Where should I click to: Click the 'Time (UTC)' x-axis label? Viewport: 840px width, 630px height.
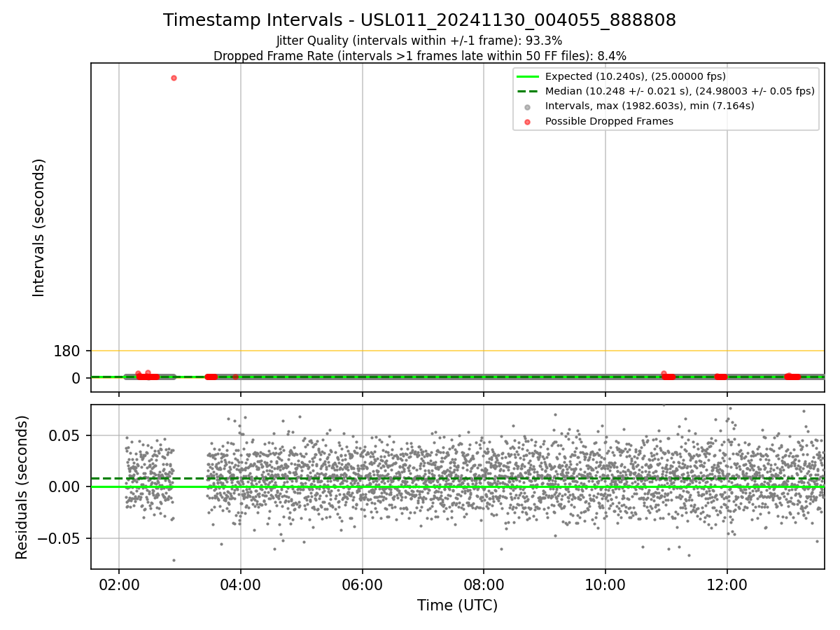coord(457,605)
